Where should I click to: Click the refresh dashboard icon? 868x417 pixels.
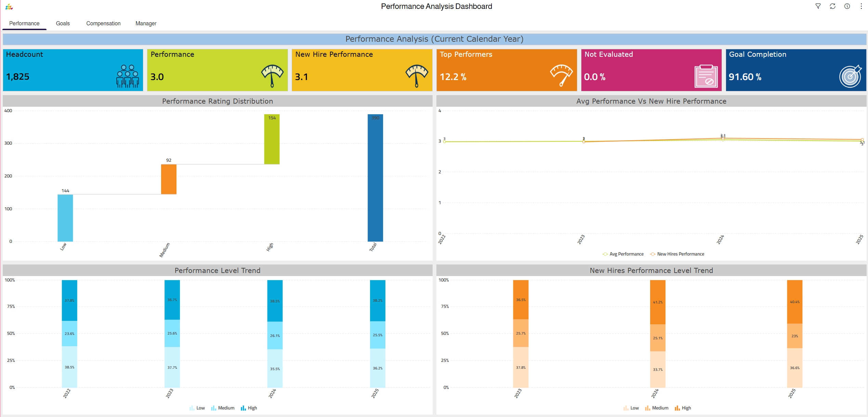coord(832,6)
